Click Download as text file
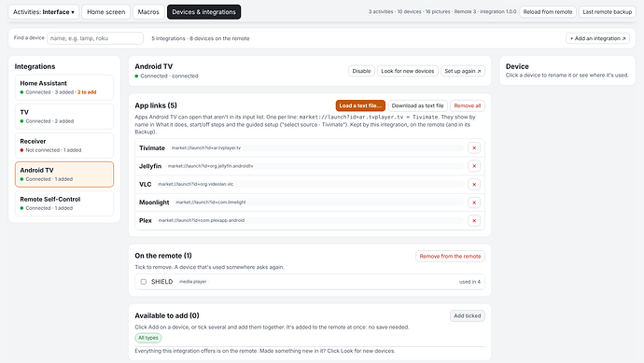The height and width of the screenshot is (363, 644). click(417, 105)
